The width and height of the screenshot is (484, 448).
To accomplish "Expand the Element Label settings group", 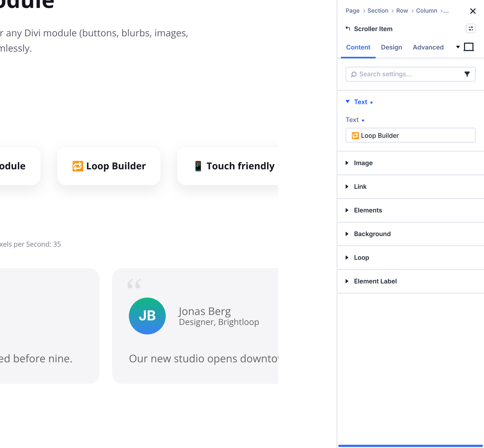I will [x=410, y=281].
